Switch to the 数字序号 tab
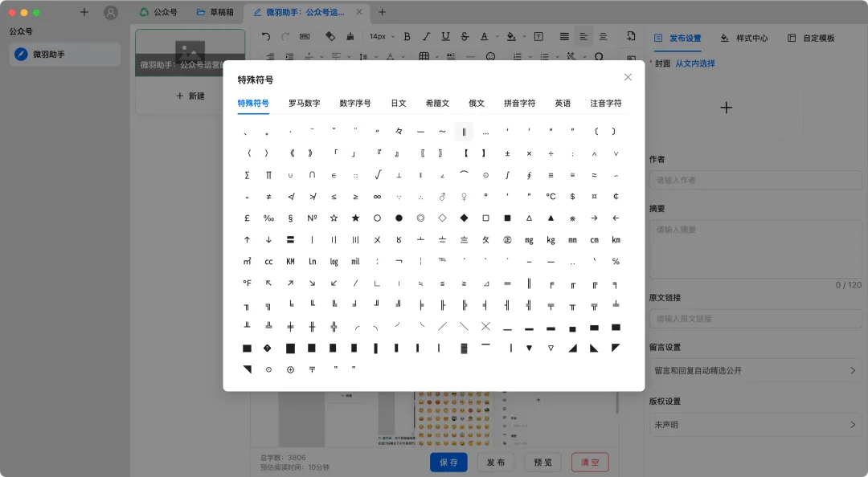 (355, 103)
